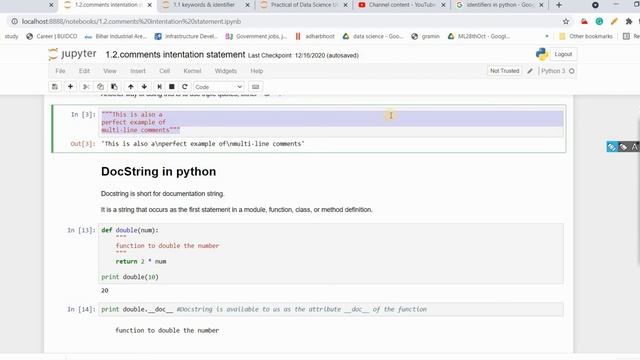Rename notebook title 1.2.comments intentation statement

176,55
